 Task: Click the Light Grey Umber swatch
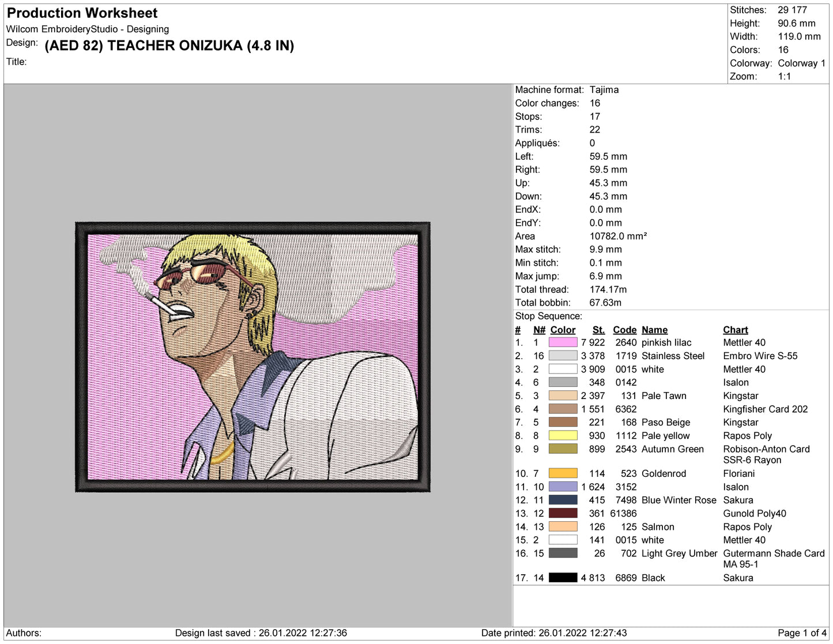[x=563, y=553]
